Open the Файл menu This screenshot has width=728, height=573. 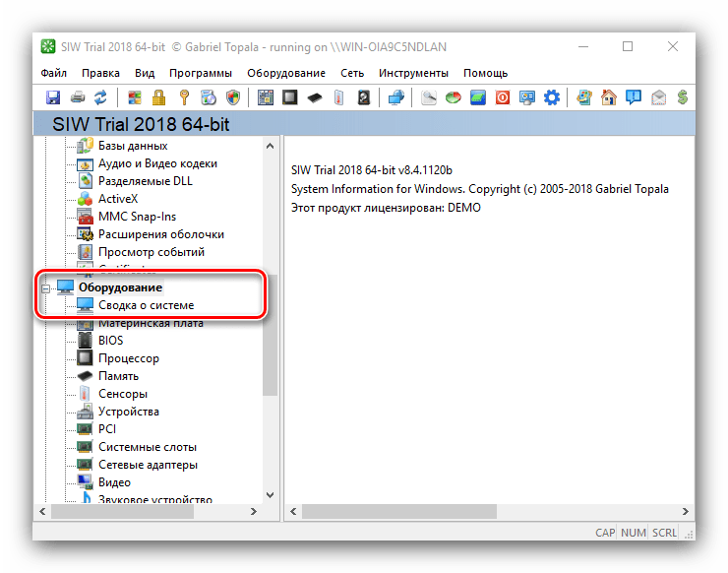click(x=54, y=73)
